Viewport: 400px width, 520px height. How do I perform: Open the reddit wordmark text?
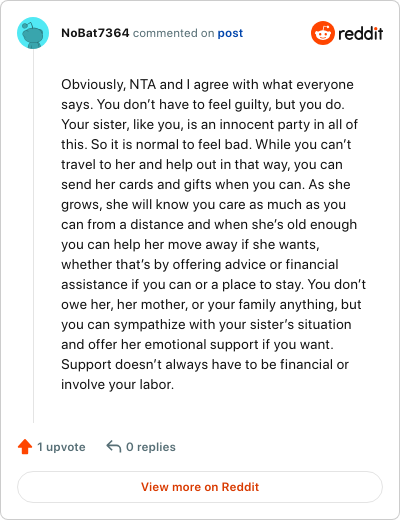point(360,33)
